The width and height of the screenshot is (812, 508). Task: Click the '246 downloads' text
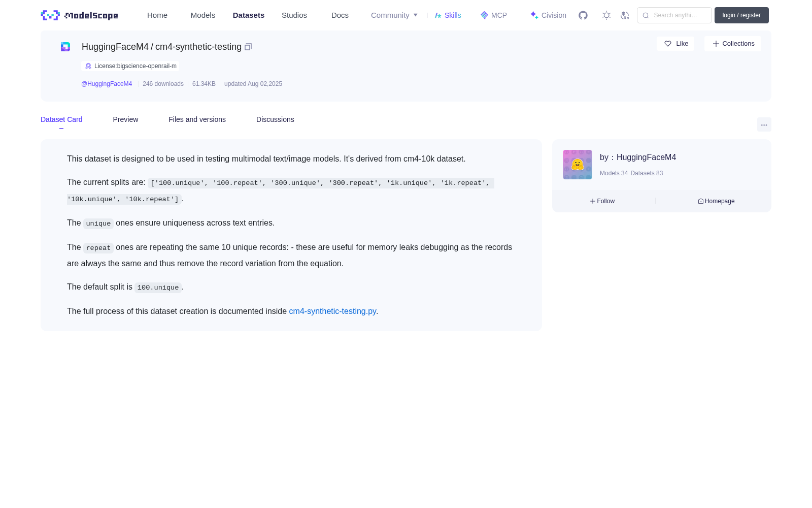163,84
